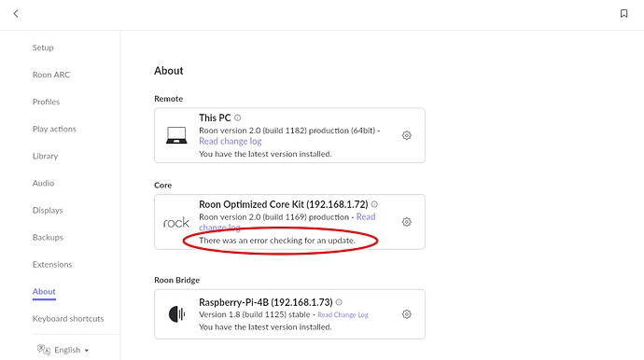
Task: Open the Roon ARC settings section
Action: [51, 75]
